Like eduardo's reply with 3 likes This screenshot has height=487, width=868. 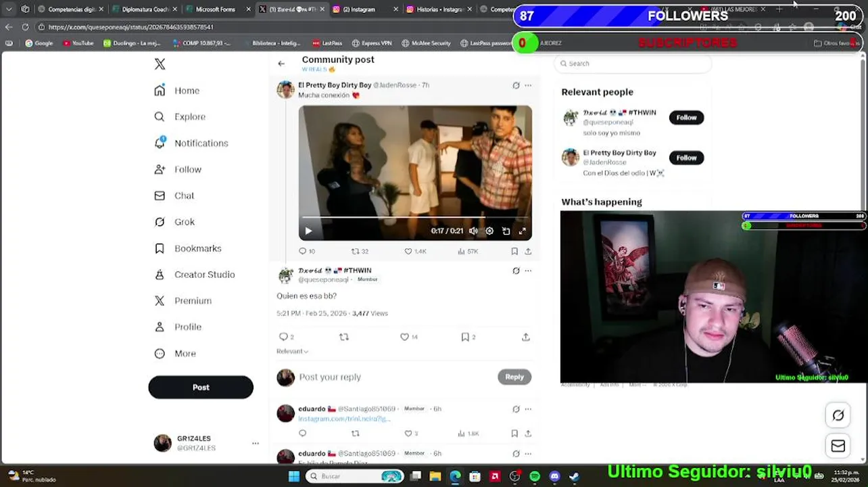(411, 434)
